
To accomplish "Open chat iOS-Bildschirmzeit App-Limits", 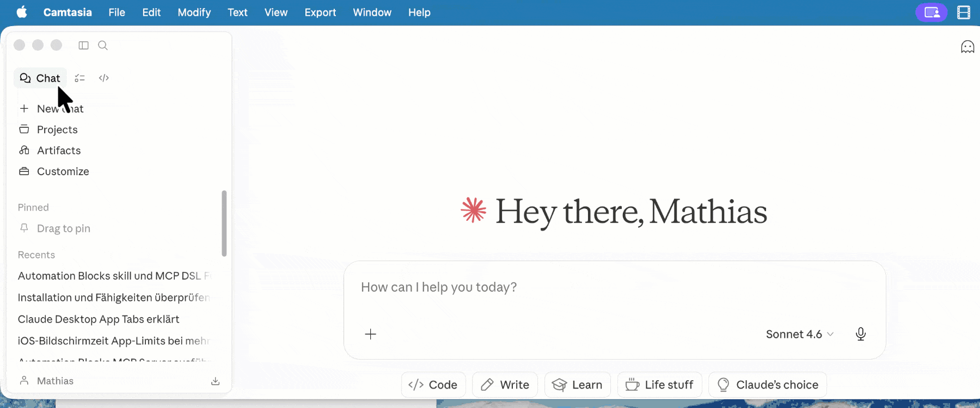I will 114,341.
